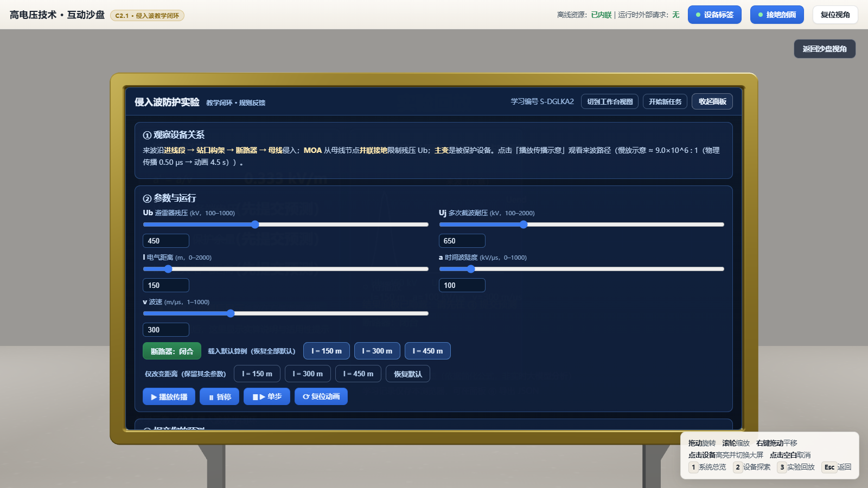Image resolution: width=868 pixels, height=488 pixels.
Task: Toggle the 设备标签 display button
Action: coord(714,15)
